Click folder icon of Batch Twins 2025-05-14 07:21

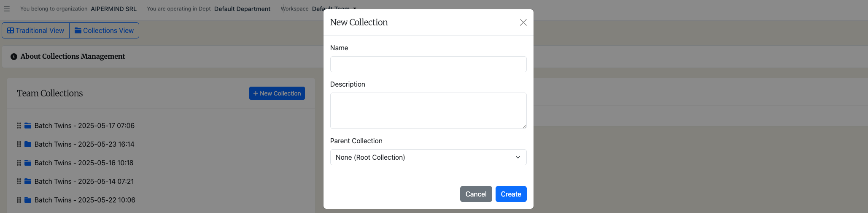click(28, 181)
